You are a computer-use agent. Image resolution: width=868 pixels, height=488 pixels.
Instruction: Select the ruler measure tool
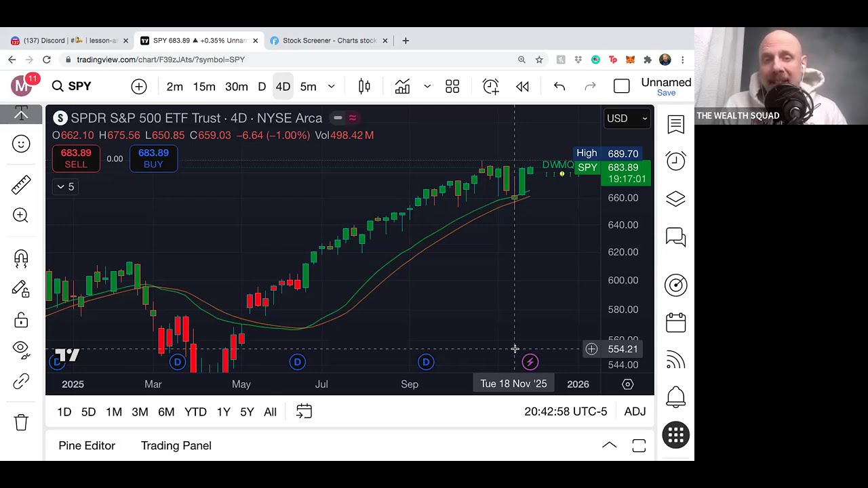pyautogui.click(x=21, y=184)
